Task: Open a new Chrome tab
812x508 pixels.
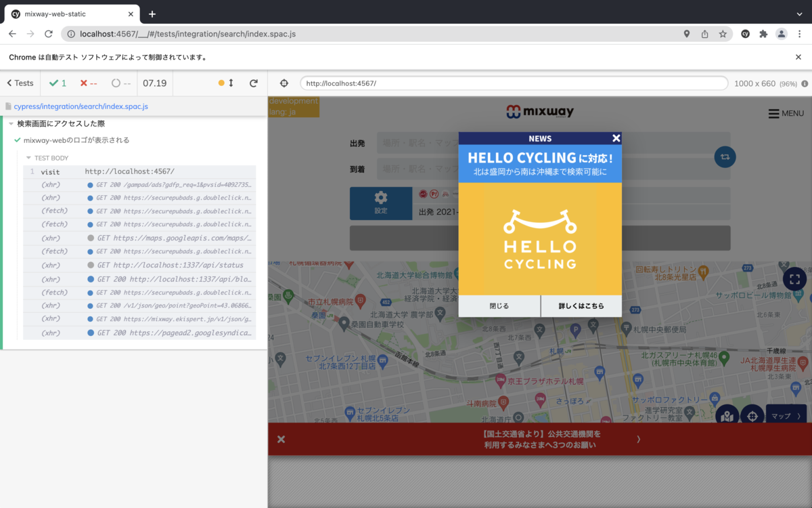Action: click(x=152, y=14)
